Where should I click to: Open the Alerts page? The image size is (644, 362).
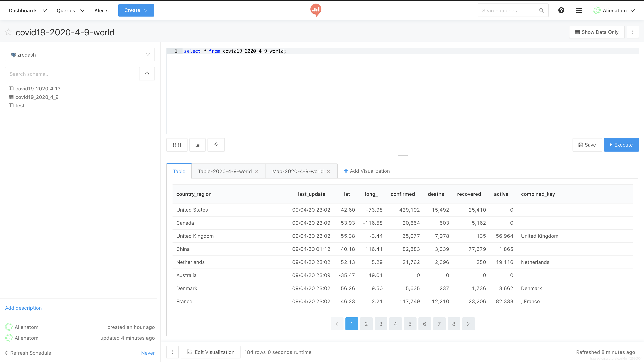click(x=101, y=11)
